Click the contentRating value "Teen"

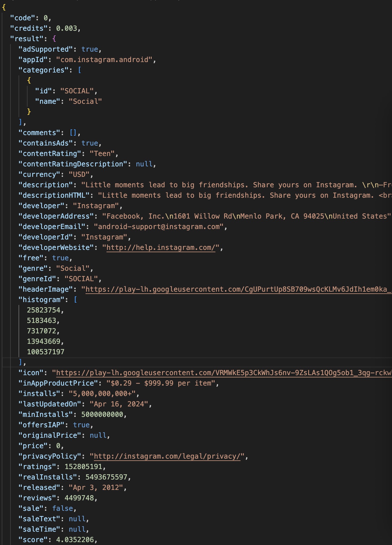point(102,154)
